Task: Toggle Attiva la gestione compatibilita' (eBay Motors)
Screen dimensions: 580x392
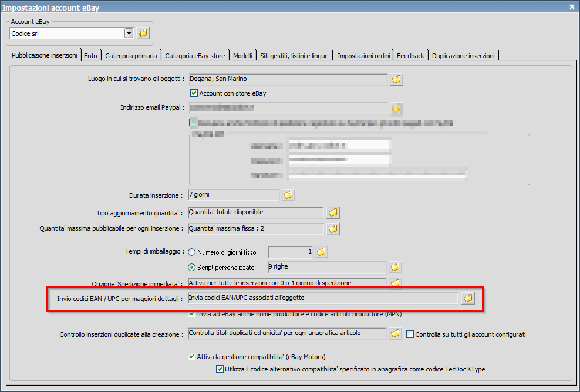Action: 191,357
